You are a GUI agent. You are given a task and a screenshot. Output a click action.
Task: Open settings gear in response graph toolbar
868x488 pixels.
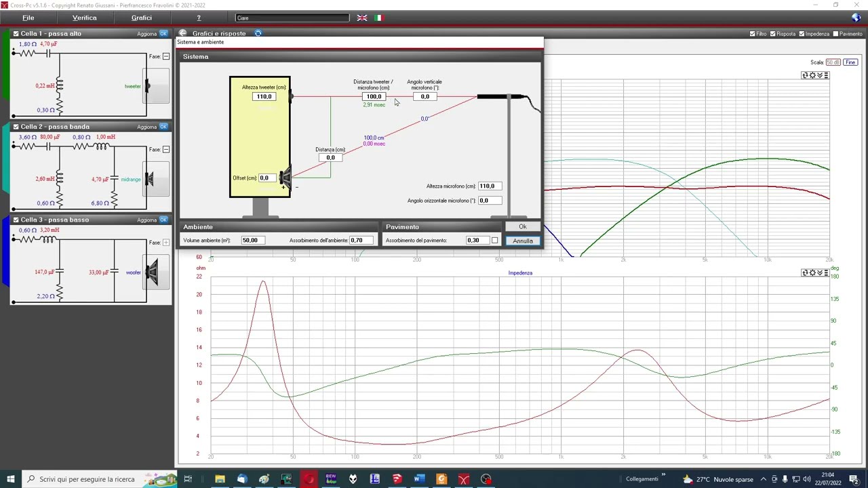[x=812, y=75]
